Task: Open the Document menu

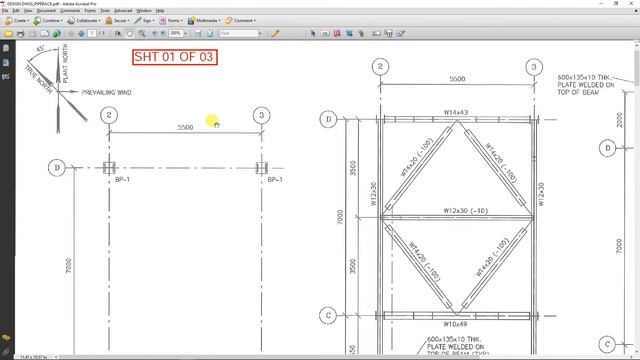Action: coord(46,11)
